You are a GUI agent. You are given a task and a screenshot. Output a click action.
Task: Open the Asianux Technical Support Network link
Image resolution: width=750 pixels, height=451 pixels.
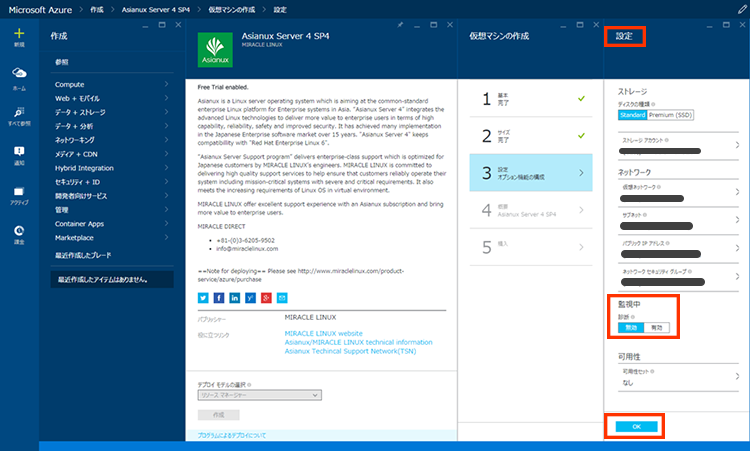[350, 351]
